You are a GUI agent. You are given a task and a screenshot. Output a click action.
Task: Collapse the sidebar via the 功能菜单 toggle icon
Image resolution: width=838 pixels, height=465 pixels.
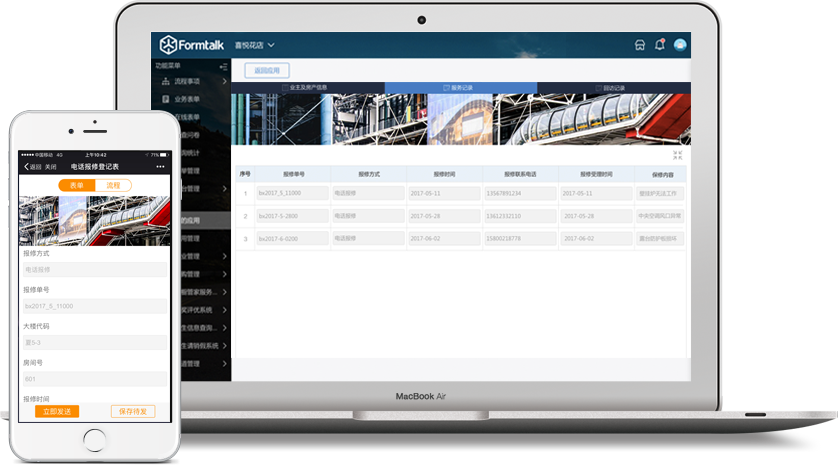pyautogui.click(x=223, y=66)
